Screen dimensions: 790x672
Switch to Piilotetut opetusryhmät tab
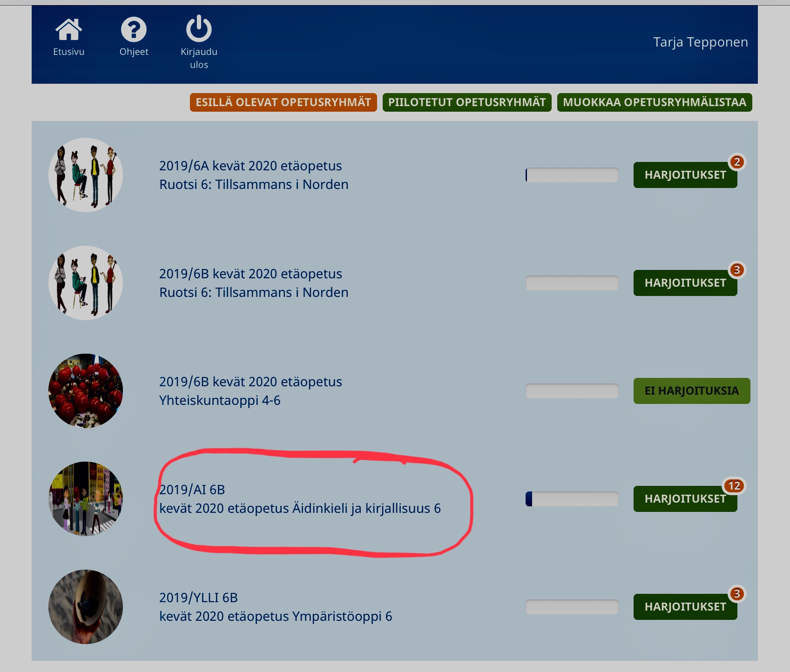(x=466, y=102)
